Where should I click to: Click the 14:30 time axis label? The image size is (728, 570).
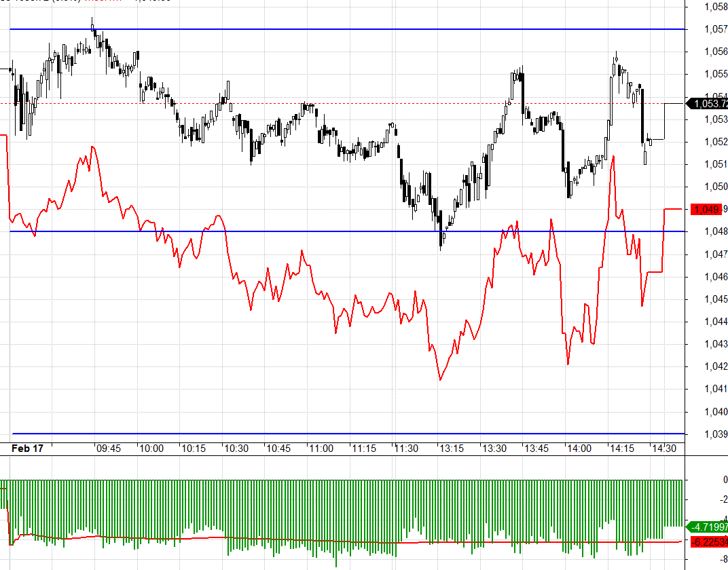[664, 449]
